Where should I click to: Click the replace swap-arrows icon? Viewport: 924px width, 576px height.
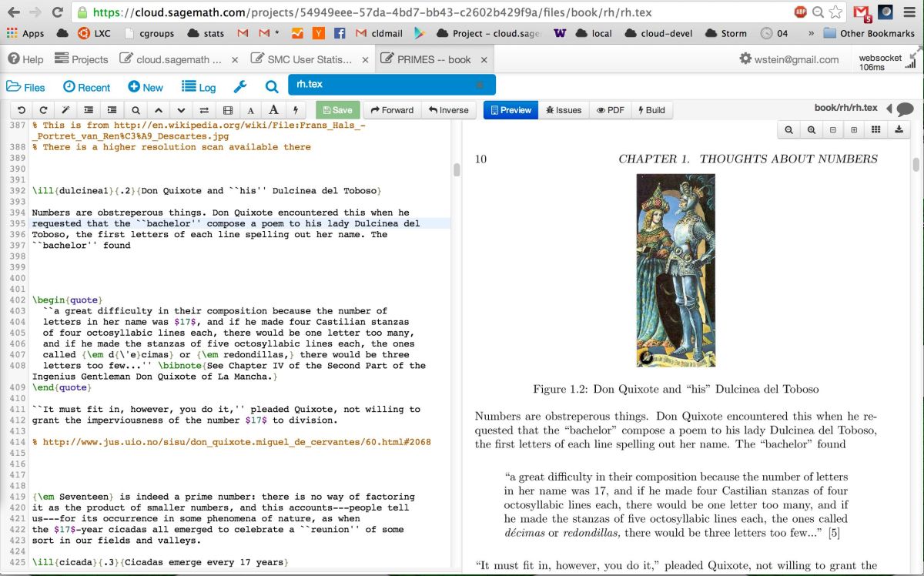coord(204,110)
